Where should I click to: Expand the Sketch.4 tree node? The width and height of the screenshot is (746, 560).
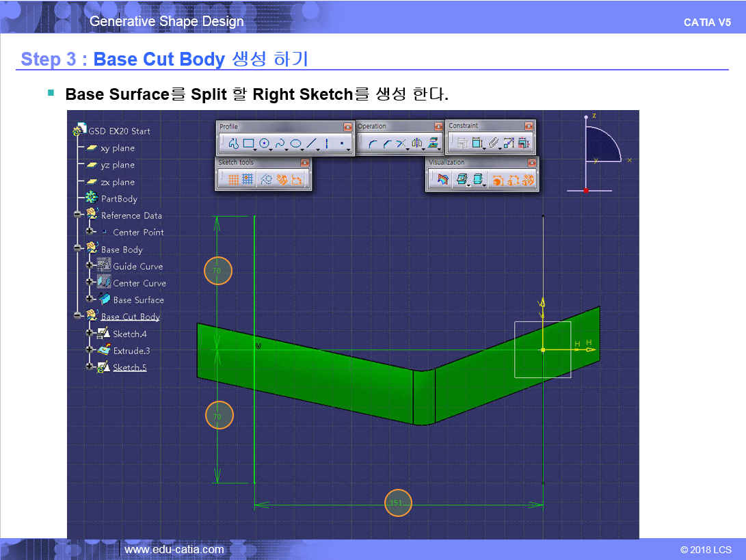90,333
